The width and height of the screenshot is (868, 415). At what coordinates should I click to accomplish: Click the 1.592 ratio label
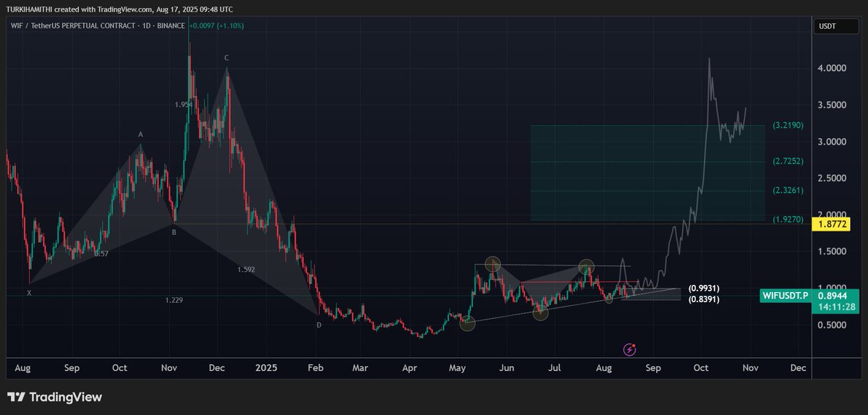coord(246,270)
